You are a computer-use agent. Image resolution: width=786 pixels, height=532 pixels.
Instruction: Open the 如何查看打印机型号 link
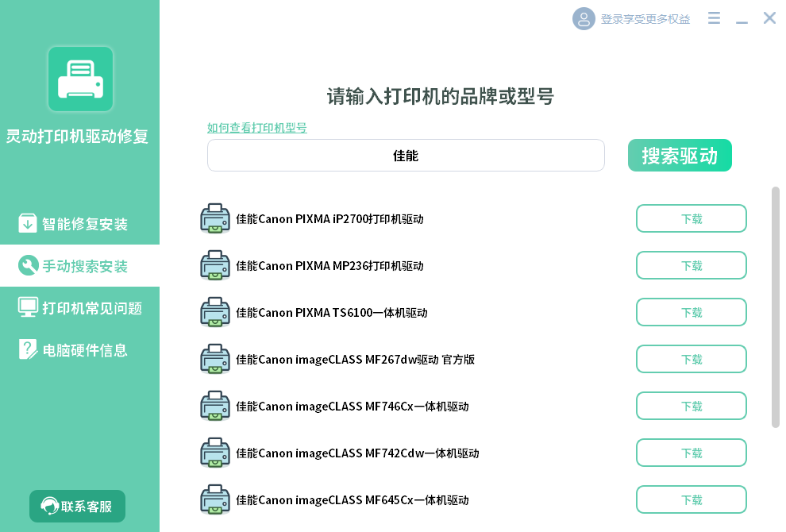[256, 128]
